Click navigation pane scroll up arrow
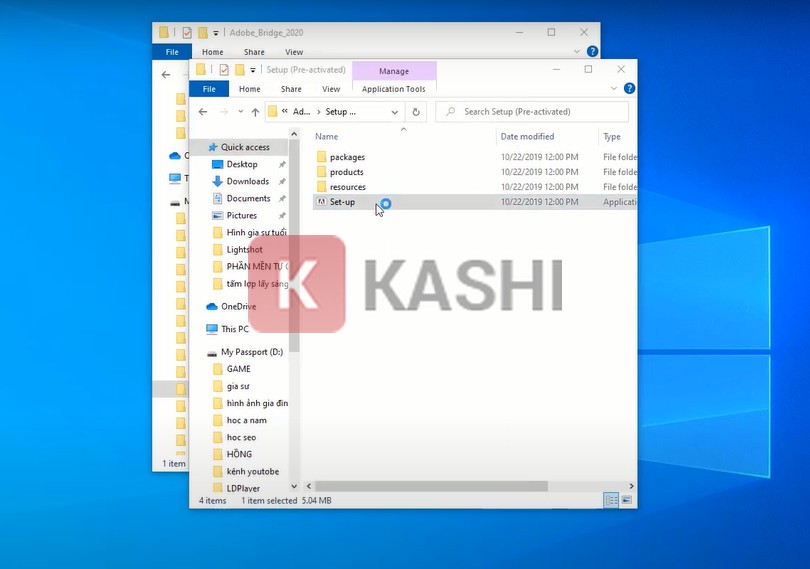This screenshot has width=810, height=569. click(294, 134)
